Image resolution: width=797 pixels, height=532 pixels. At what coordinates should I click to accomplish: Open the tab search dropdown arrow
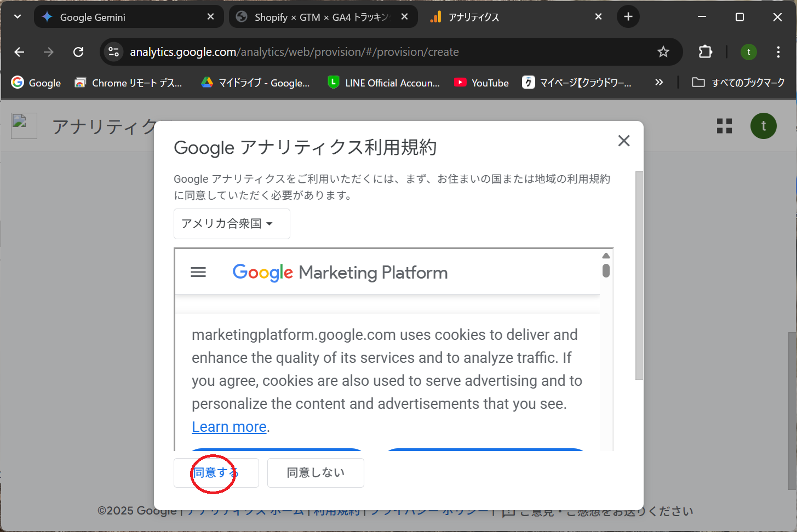(18, 17)
